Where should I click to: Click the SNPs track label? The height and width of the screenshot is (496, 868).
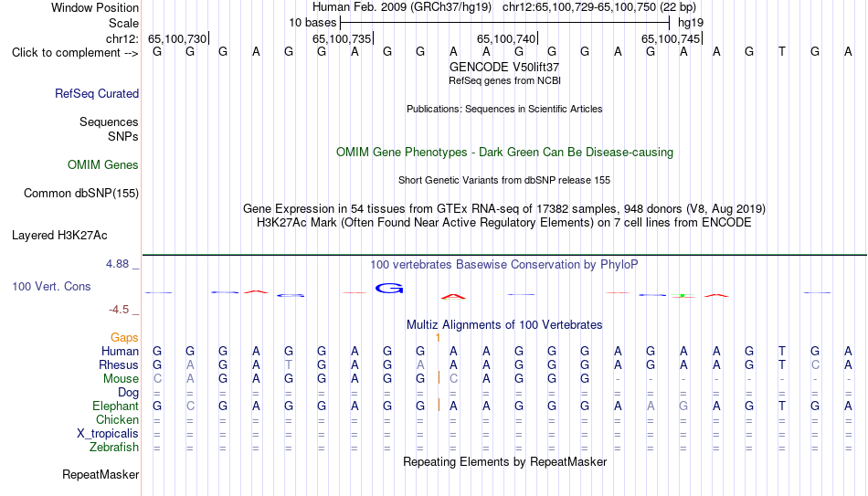(123, 136)
